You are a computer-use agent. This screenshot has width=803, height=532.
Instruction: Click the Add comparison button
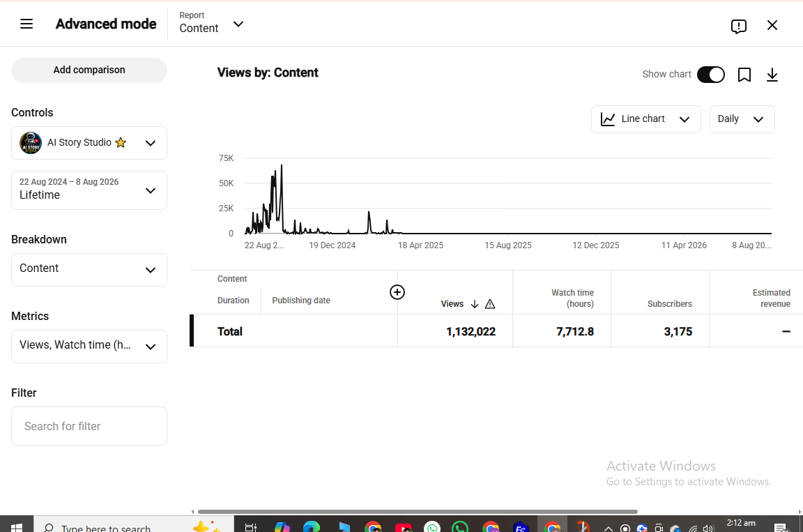pos(89,70)
